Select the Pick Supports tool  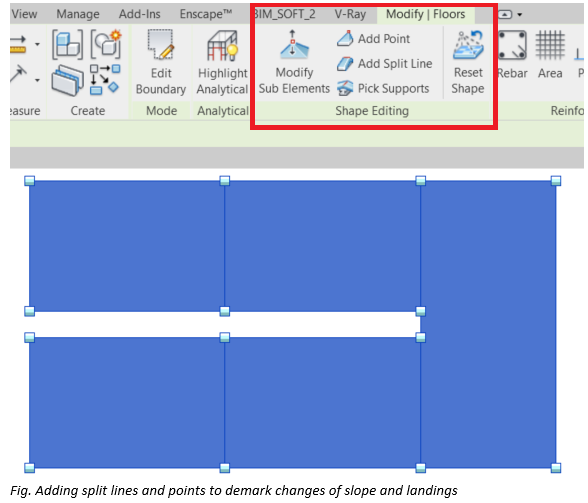(383, 89)
